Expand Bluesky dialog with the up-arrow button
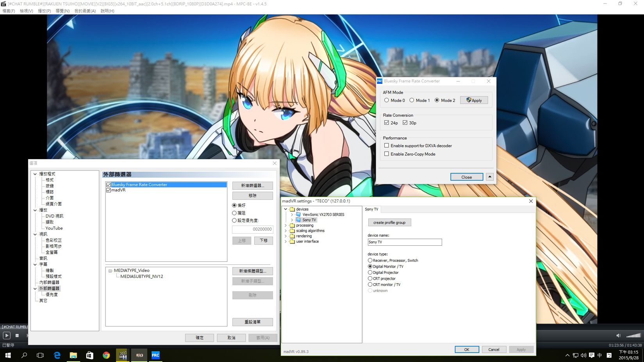Viewport: 644px width, 362px height. pyautogui.click(x=490, y=177)
